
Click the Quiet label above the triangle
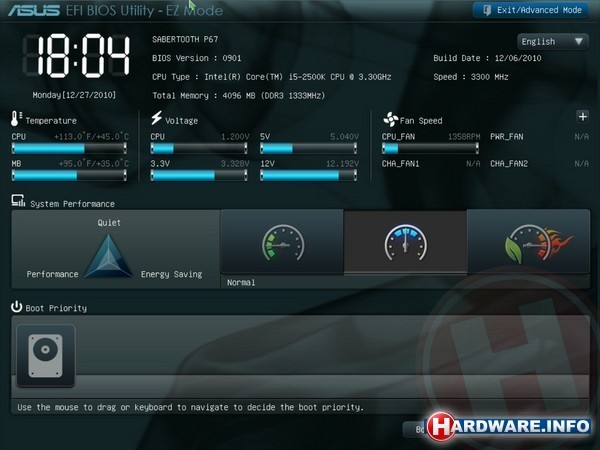point(109,223)
